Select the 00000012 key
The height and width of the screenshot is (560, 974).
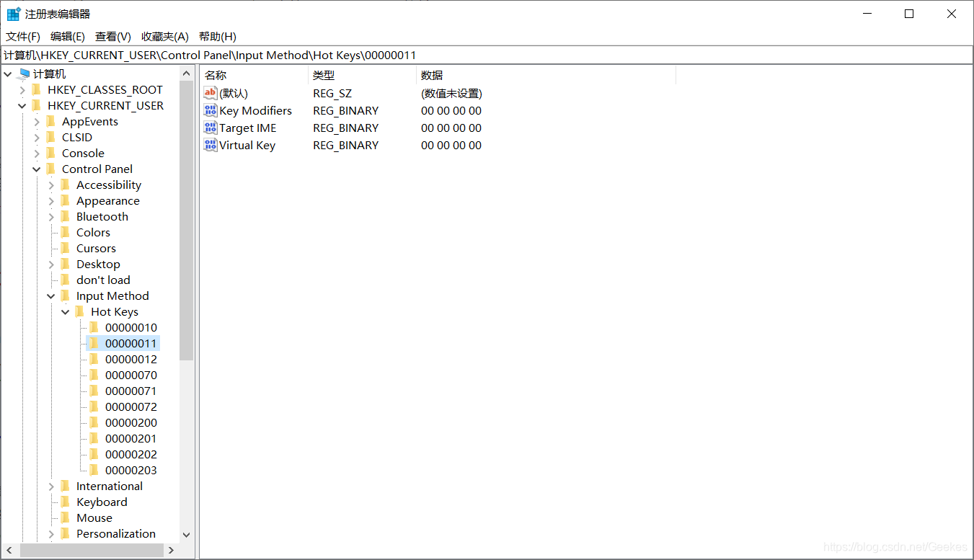click(131, 359)
